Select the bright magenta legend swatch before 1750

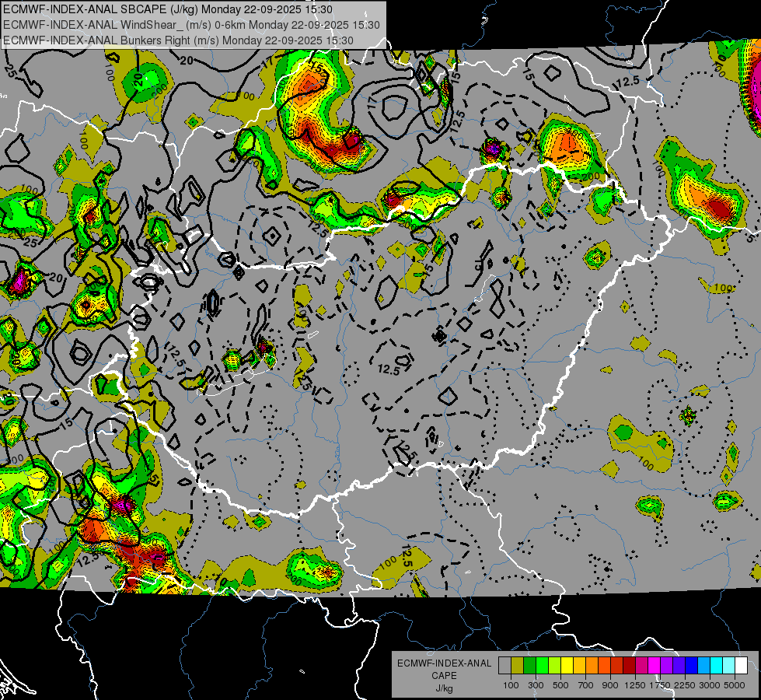tap(655, 665)
